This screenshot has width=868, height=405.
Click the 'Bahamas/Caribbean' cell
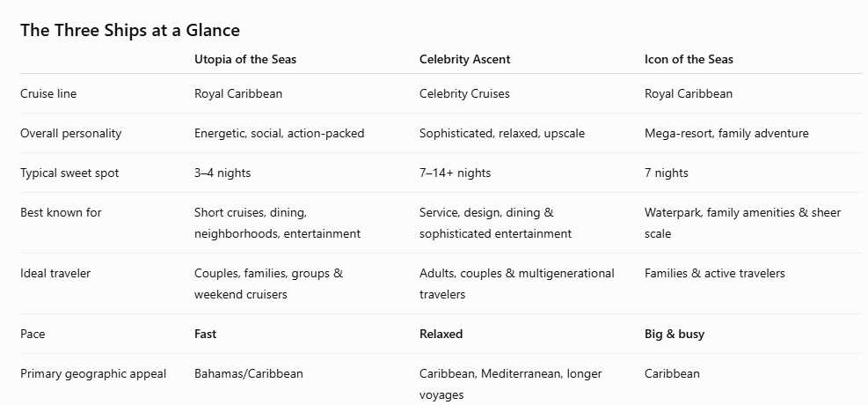click(x=249, y=373)
